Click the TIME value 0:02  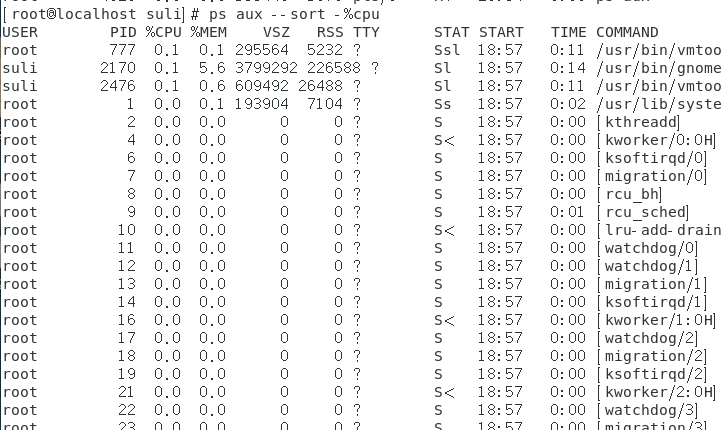[568, 104]
